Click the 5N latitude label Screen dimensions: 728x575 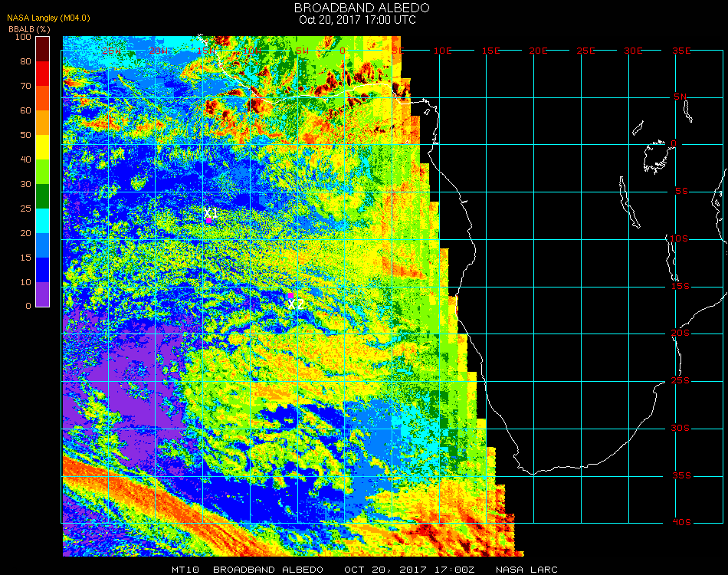pyautogui.click(x=680, y=97)
